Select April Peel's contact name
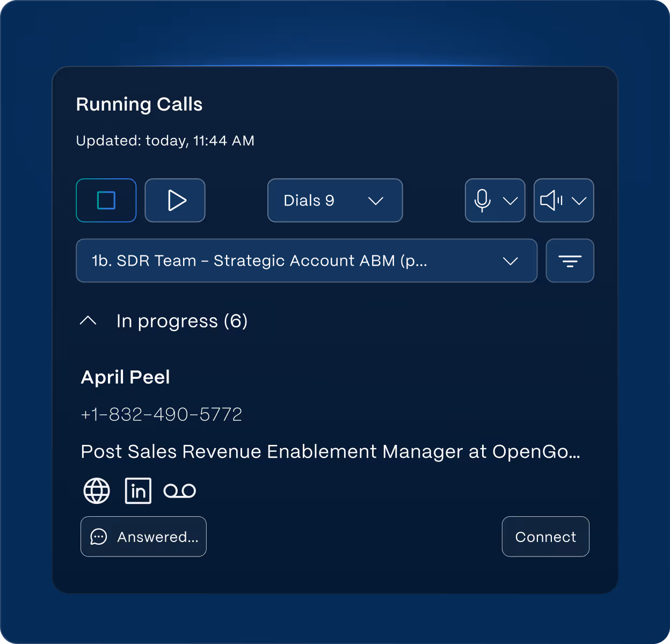This screenshot has width=670, height=644. point(125,377)
